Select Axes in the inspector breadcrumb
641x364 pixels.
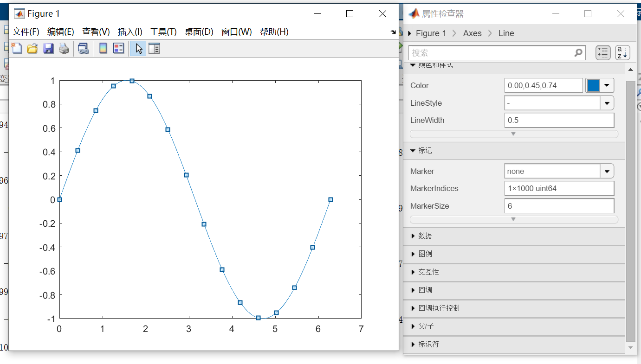472,33
